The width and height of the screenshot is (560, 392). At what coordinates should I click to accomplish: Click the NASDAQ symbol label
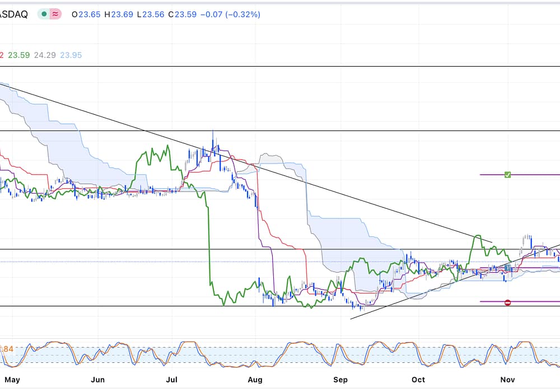point(13,15)
